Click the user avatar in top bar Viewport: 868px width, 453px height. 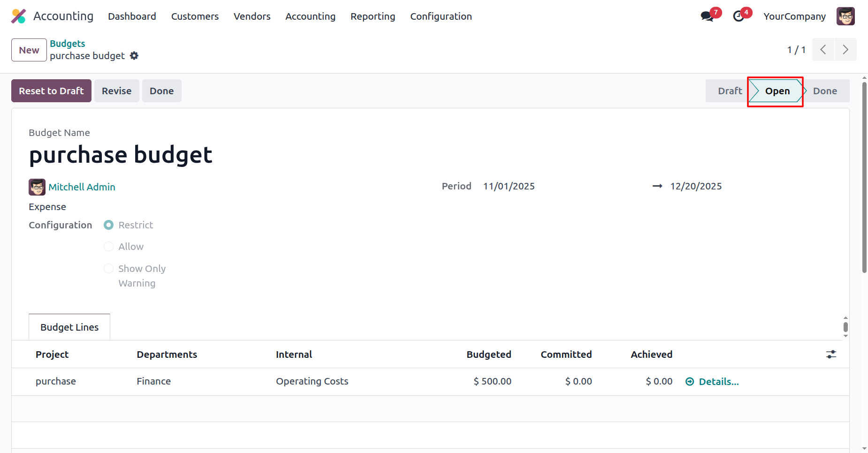[845, 16]
